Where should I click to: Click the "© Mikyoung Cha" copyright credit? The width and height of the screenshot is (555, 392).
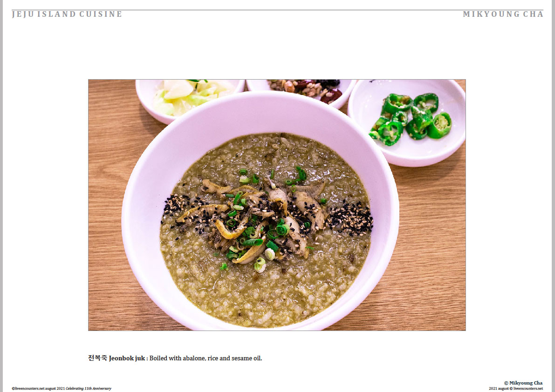click(x=523, y=383)
